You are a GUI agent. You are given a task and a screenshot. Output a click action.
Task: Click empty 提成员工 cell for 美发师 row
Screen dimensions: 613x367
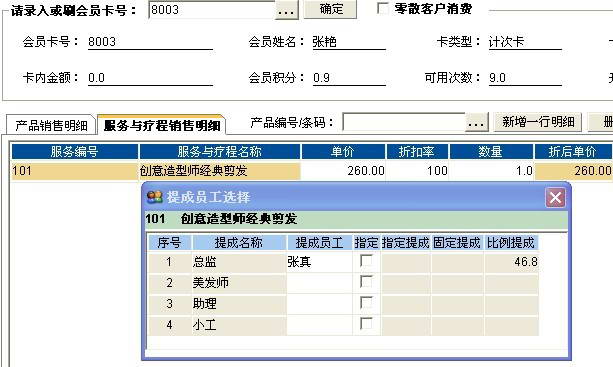[x=319, y=283]
